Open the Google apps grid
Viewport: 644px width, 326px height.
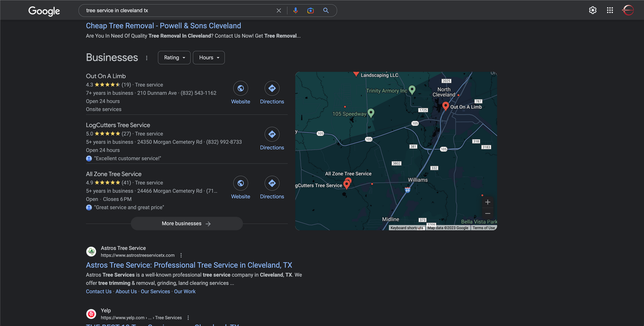610,10
